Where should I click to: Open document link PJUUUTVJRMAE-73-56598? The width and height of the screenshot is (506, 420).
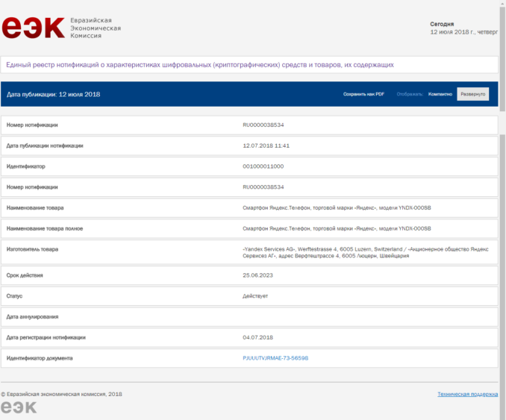click(x=275, y=358)
